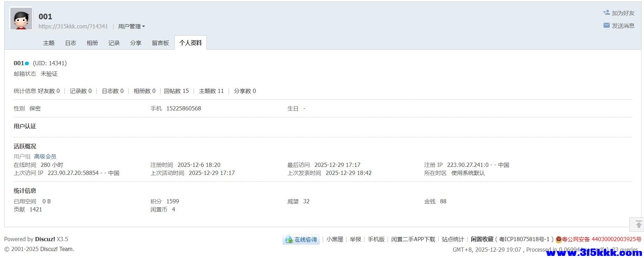The height and width of the screenshot is (258, 644).
Task: Click the 闲置二手APP下载 link
Action: pyautogui.click(x=413, y=239)
